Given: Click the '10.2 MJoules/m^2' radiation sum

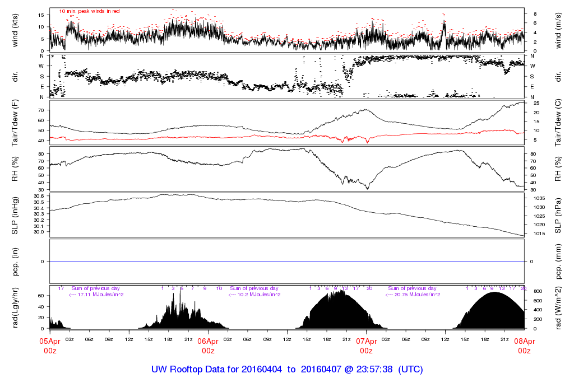Looking at the screenshot, I should click(x=259, y=295).
